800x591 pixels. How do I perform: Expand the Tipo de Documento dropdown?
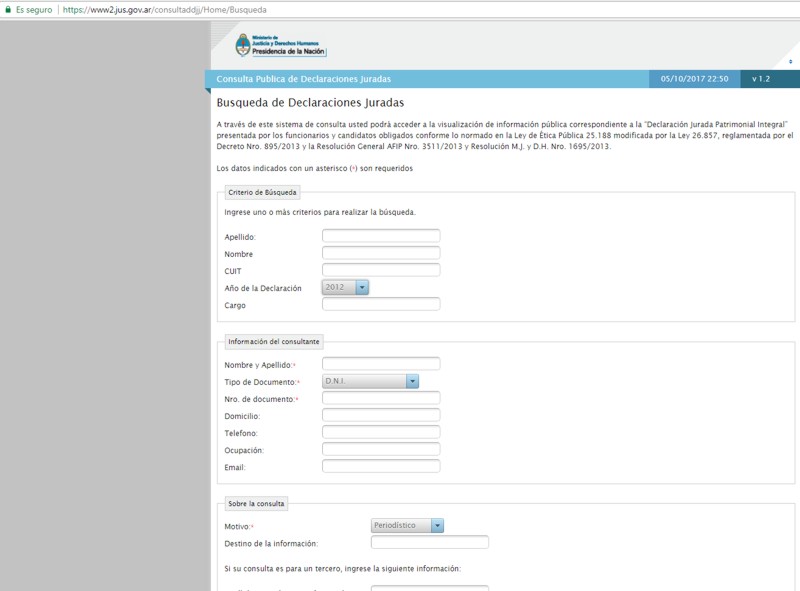pyautogui.click(x=370, y=381)
